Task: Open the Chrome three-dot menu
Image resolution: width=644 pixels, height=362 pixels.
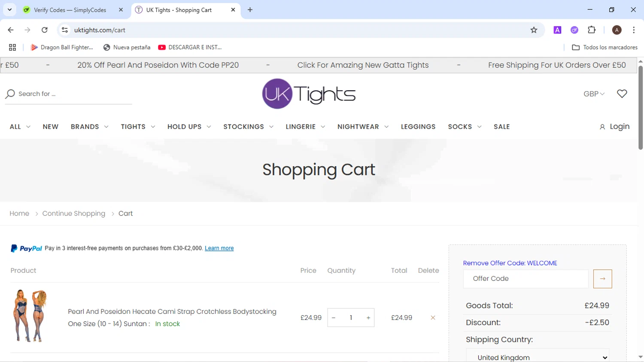Action: [634, 30]
